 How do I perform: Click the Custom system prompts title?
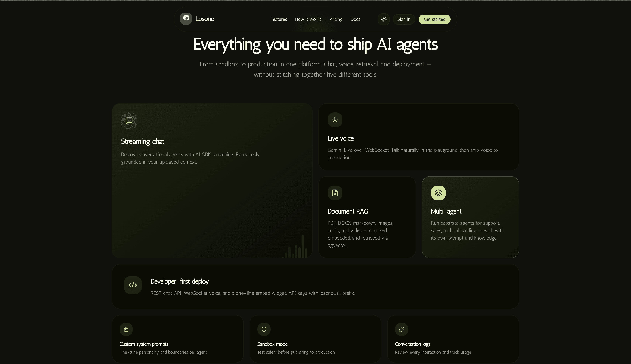pyautogui.click(x=144, y=344)
